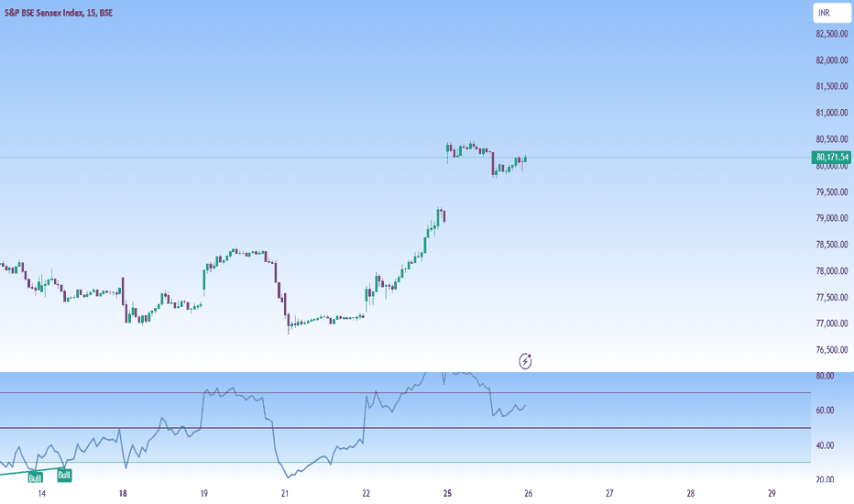The height and width of the screenshot is (504, 854).
Task: Click the 78,500.00 price axis label
Action: point(832,245)
